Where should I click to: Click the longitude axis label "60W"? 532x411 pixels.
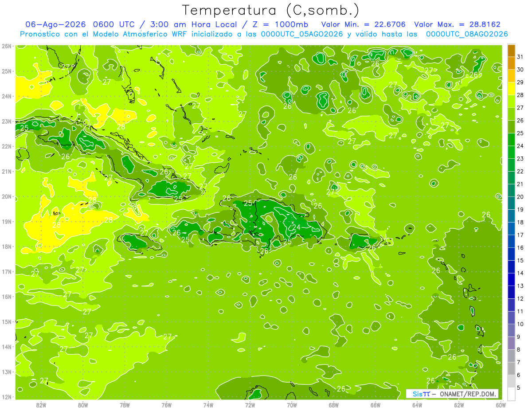(x=501, y=405)
